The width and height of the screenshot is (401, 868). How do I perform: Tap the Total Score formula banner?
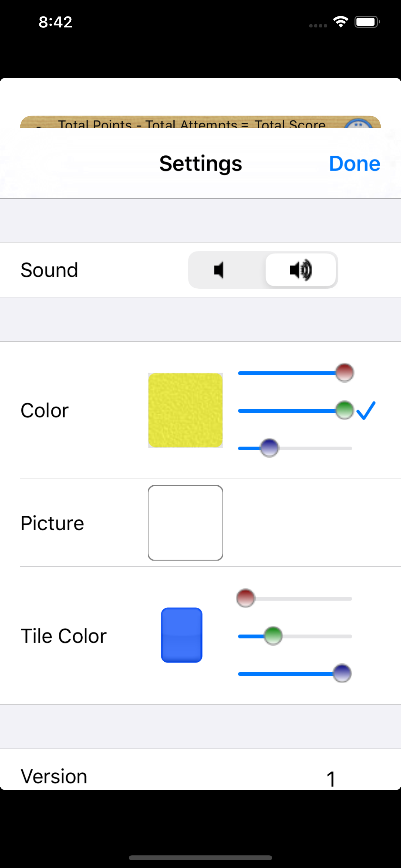point(200,122)
